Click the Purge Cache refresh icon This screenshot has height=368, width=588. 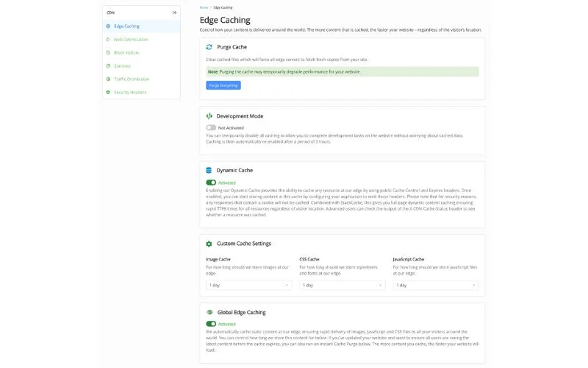point(209,47)
